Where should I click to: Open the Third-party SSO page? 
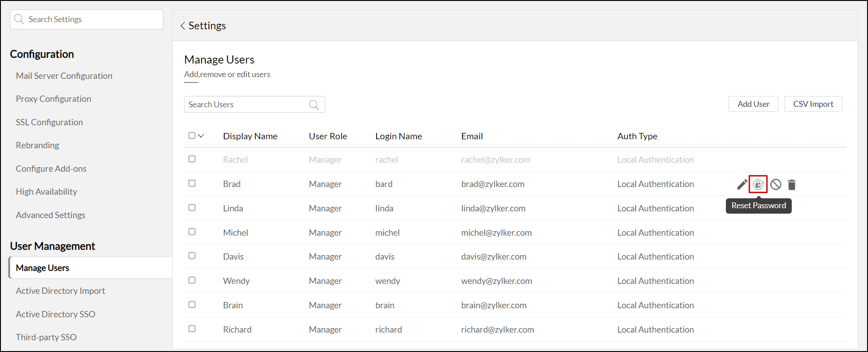tap(46, 337)
